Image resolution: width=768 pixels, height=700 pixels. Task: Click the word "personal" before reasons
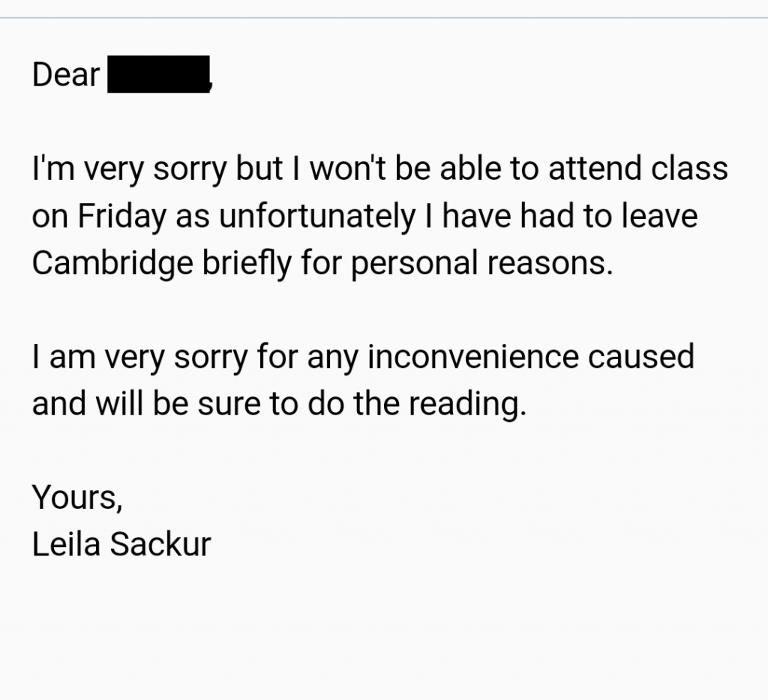pos(414,264)
